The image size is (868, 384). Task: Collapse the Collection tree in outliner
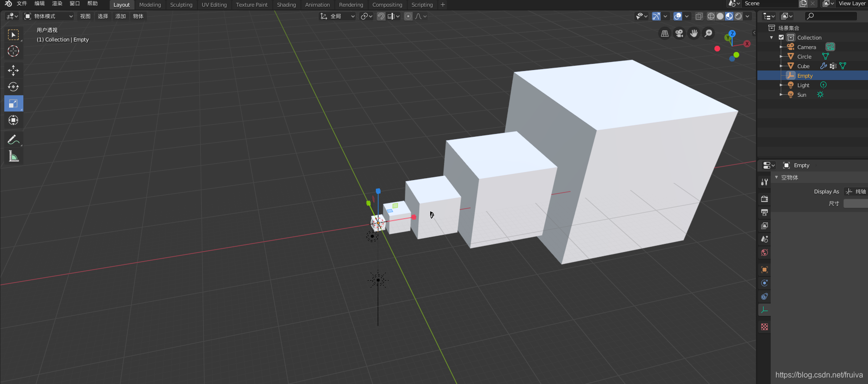pos(772,38)
